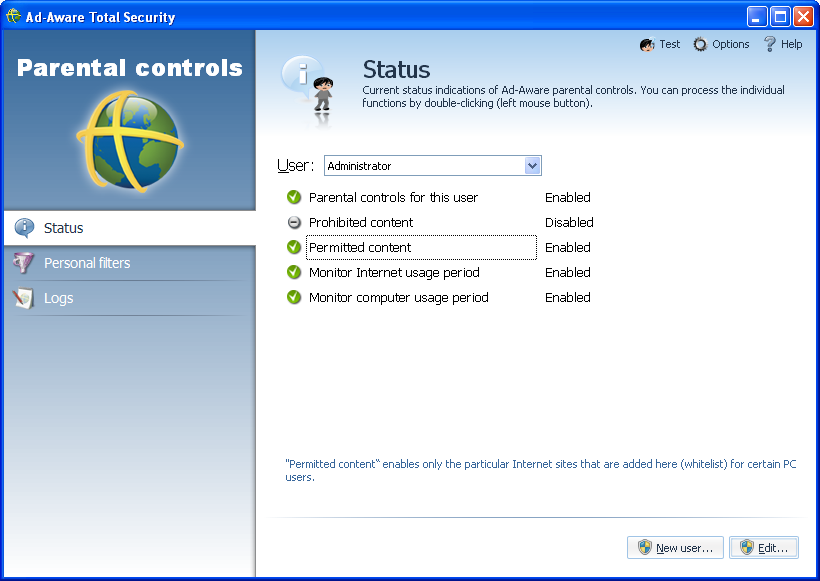Viewport: 820px width, 581px height.
Task: Click the Ad-Aware globe icon in the title bar
Action: pyautogui.click(x=14, y=16)
